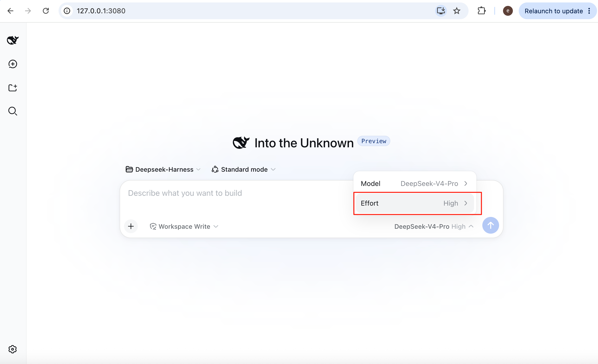Bookmark this page with the star icon
598x364 pixels.
click(457, 11)
